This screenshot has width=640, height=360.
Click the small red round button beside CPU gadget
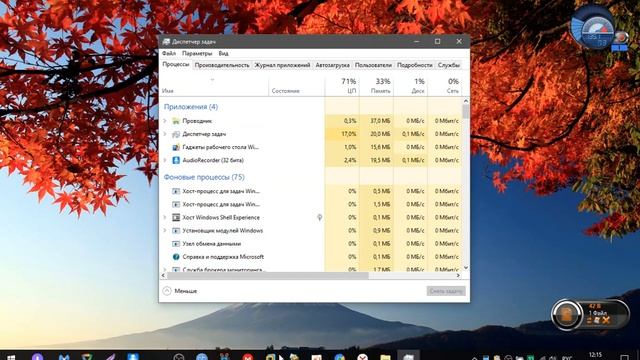(621, 37)
